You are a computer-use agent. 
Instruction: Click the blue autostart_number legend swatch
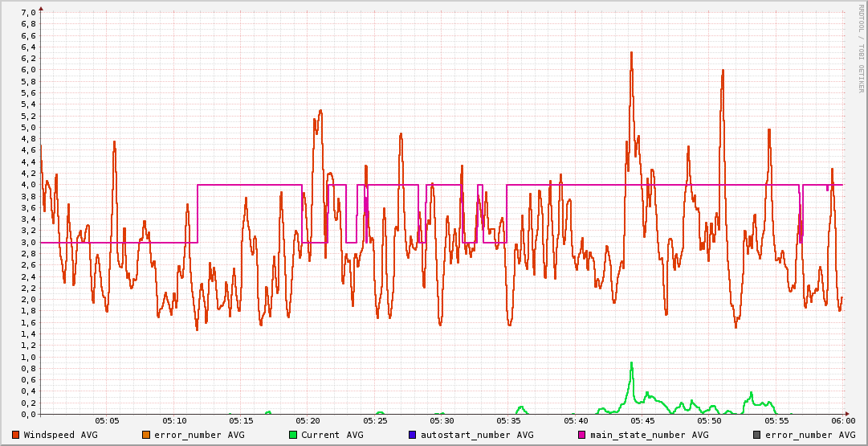tap(413, 435)
